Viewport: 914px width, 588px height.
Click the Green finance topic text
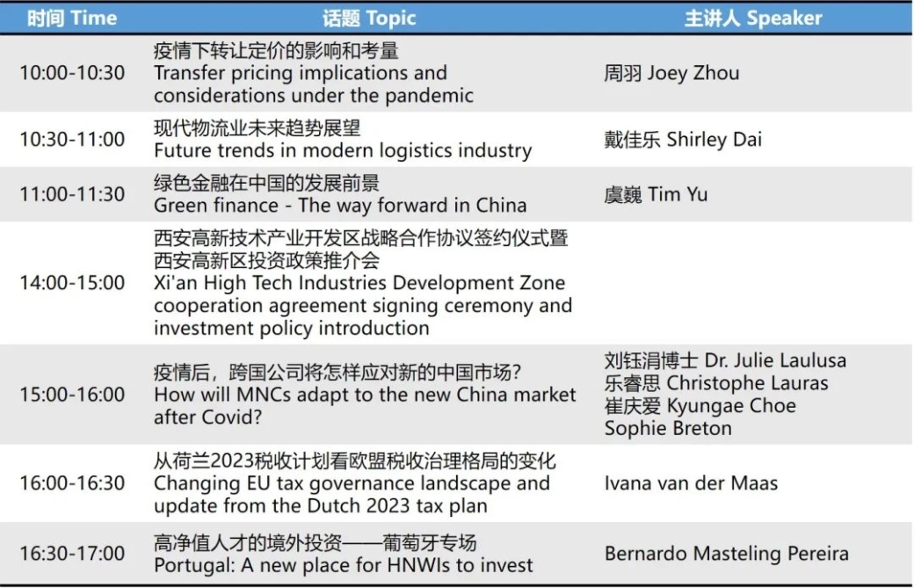pyautogui.click(x=340, y=206)
